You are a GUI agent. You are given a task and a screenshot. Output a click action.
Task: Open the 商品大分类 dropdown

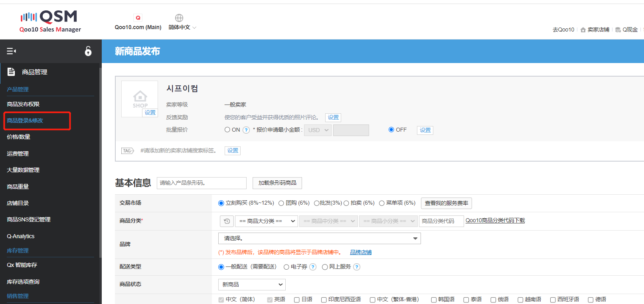point(267,221)
